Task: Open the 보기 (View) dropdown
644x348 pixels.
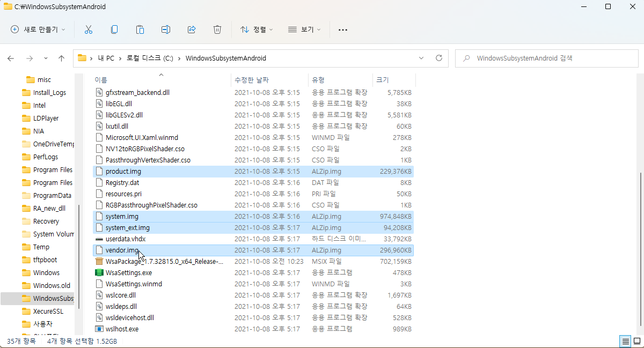Action: point(304,29)
